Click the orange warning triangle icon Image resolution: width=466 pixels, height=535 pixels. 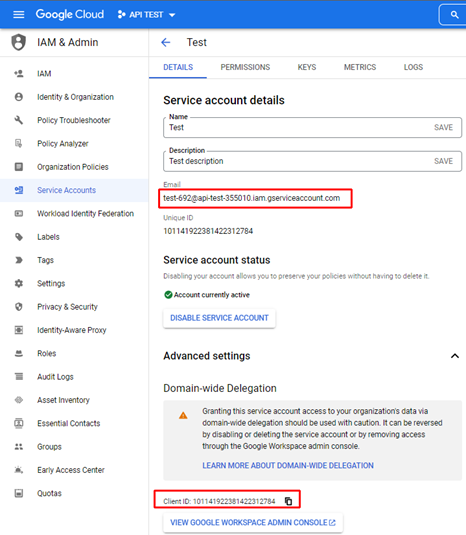coord(183,415)
